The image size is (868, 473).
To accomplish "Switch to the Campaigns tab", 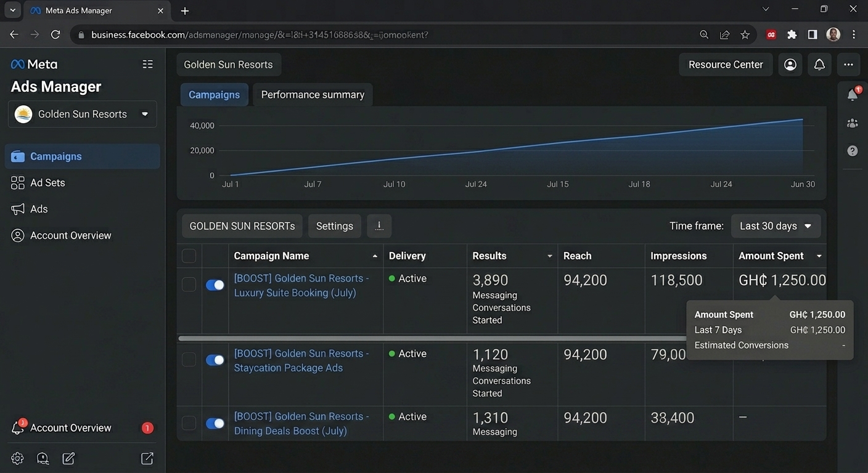I will [214, 95].
